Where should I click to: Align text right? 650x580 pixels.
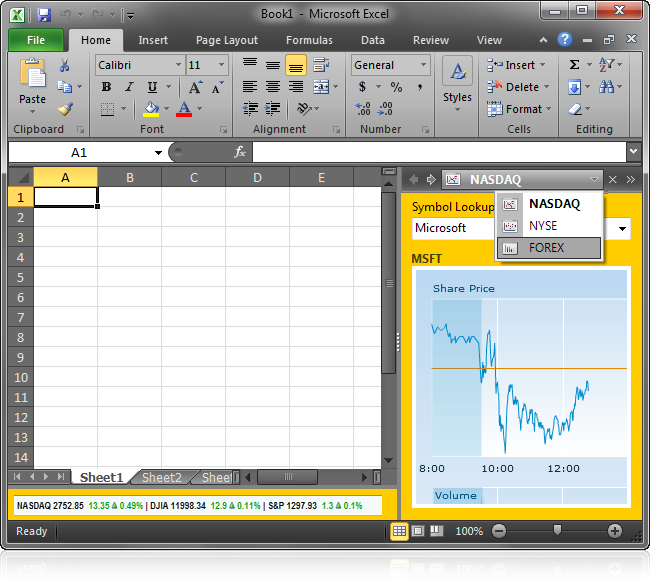tap(296, 87)
